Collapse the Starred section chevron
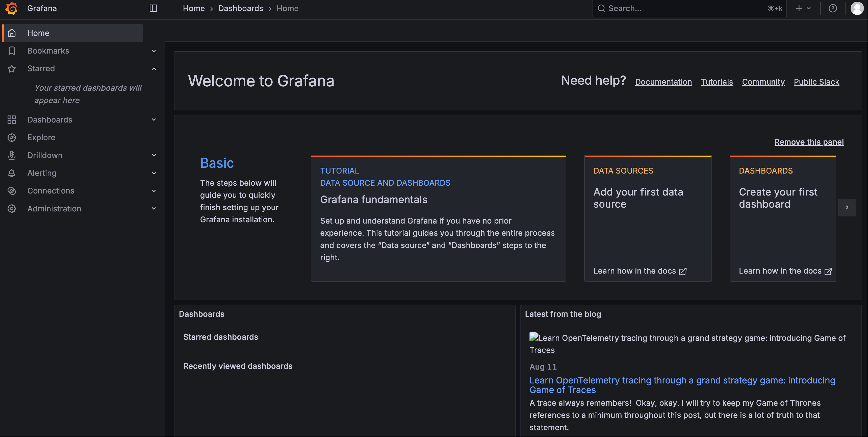 pos(154,68)
